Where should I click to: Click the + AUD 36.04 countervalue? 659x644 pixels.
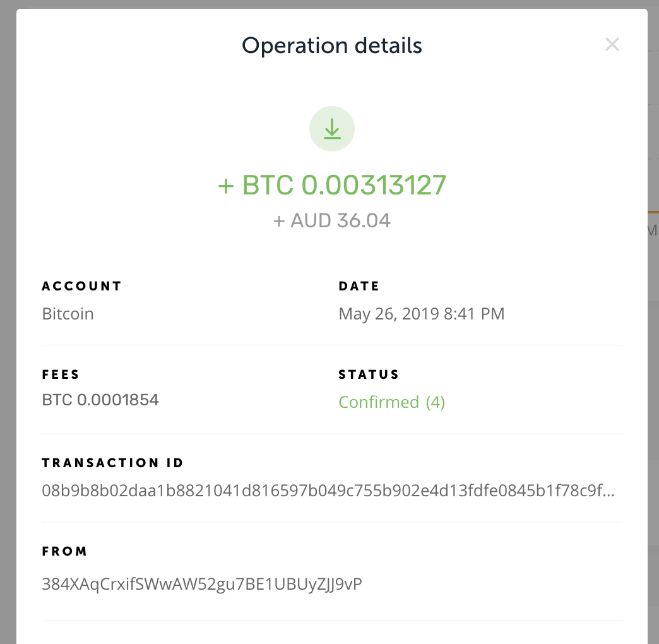331,221
